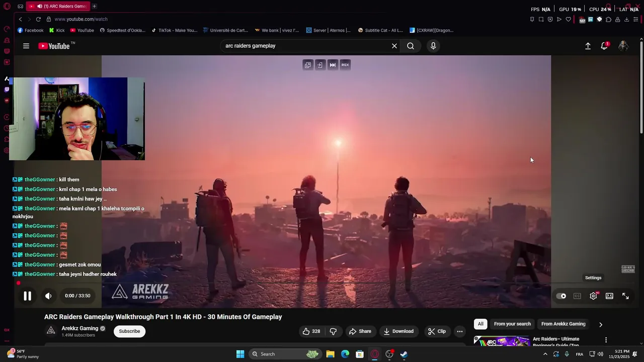
Task: Open the overlay pop-out video icon
Action: pos(308,65)
